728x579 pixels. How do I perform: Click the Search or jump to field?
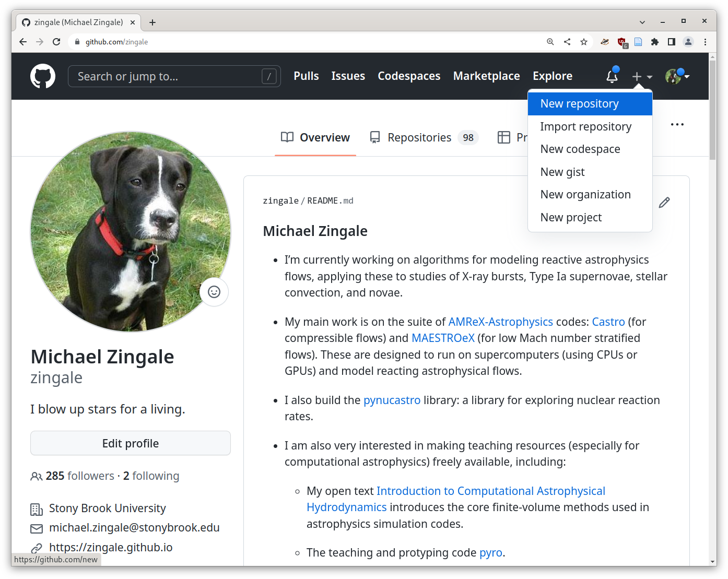[x=174, y=76]
